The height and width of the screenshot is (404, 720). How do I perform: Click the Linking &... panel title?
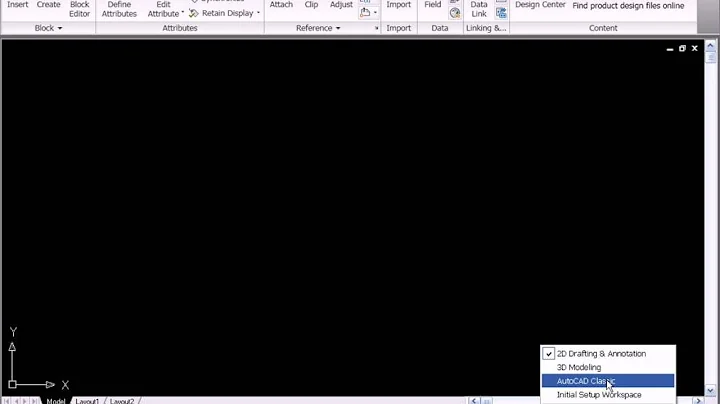486,28
